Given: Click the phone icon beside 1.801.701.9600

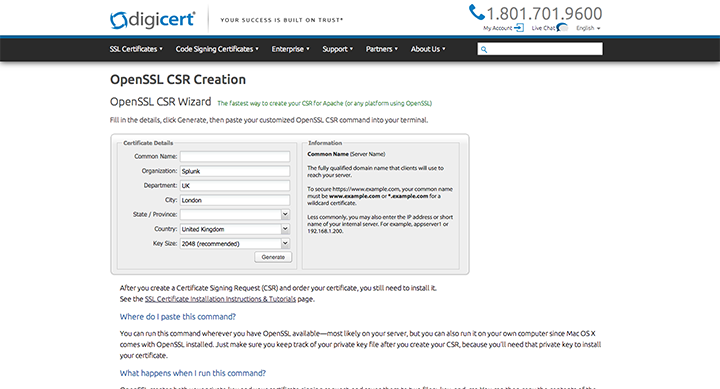Looking at the screenshot, I should click(476, 12).
